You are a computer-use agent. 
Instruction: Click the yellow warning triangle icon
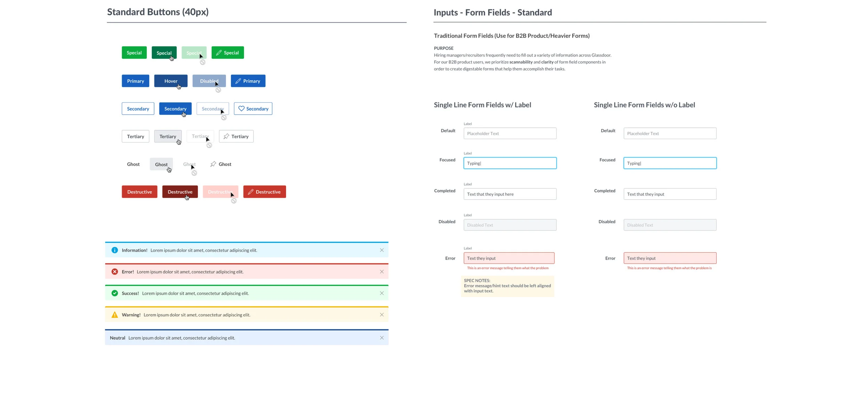(x=115, y=315)
